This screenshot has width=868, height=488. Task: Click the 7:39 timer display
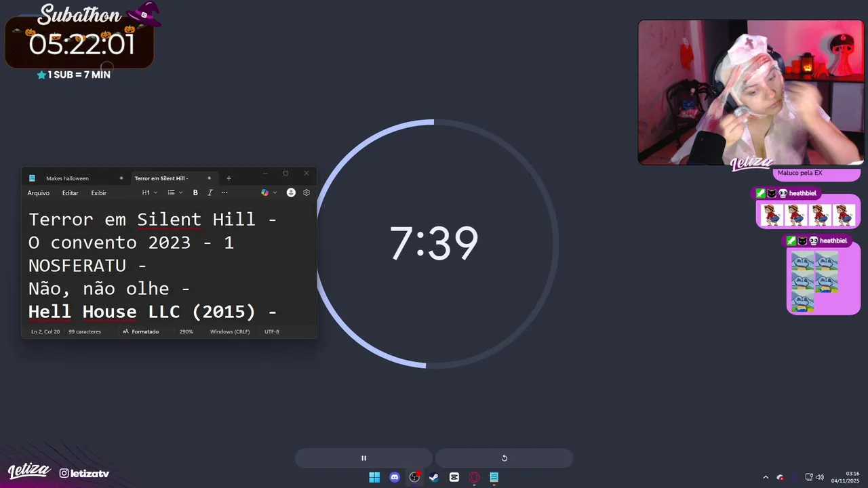pos(434,244)
